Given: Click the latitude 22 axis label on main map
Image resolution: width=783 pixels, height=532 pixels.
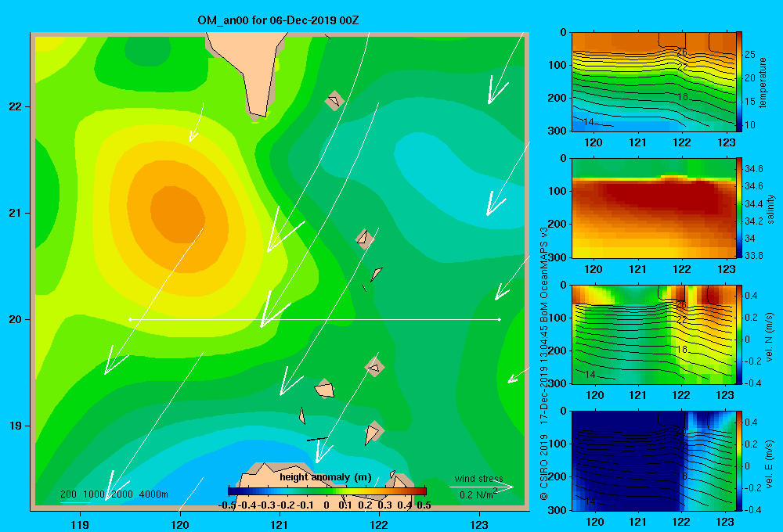Looking at the screenshot, I should [16, 107].
